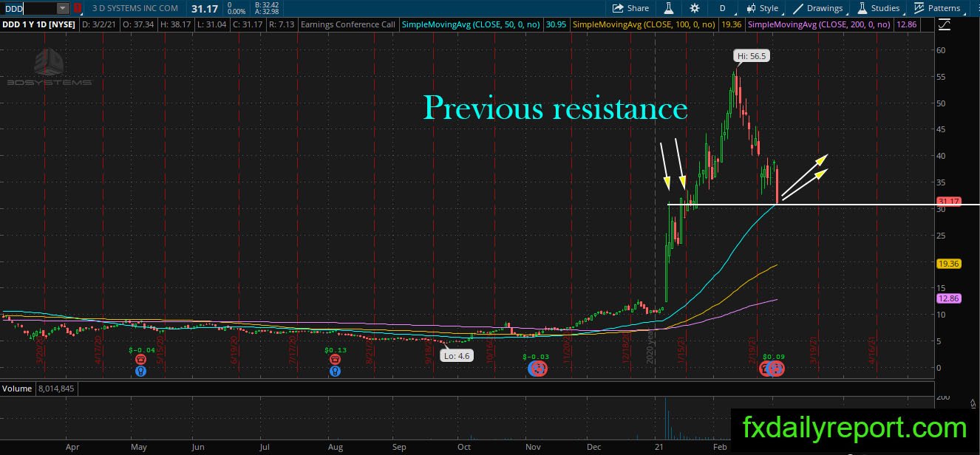Click the February earnings event icon
The width and height of the screenshot is (980, 455).
point(772,368)
